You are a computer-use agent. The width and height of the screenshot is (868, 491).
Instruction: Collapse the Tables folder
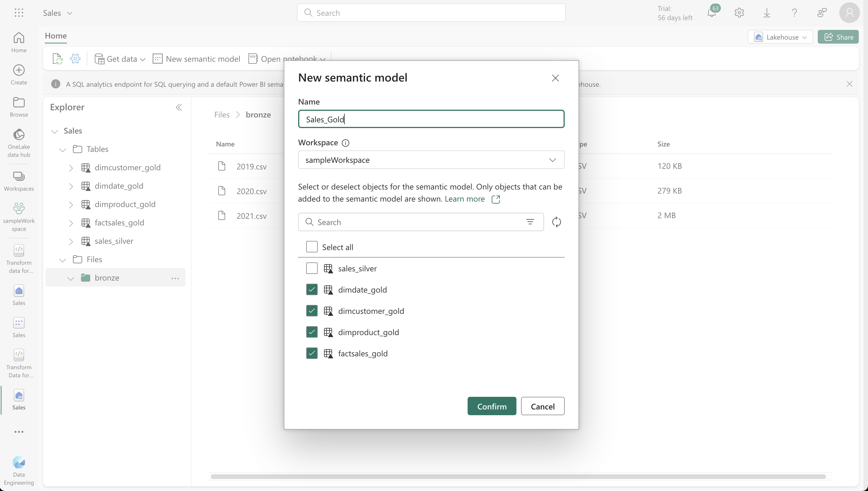pos(62,150)
